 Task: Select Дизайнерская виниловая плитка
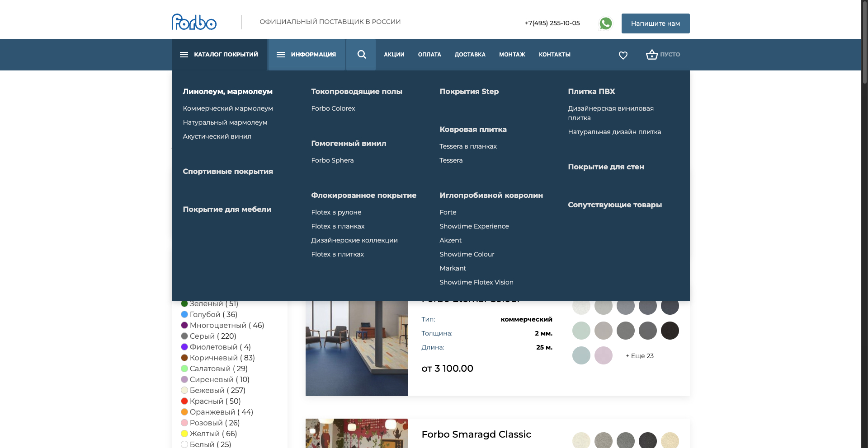click(611, 113)
